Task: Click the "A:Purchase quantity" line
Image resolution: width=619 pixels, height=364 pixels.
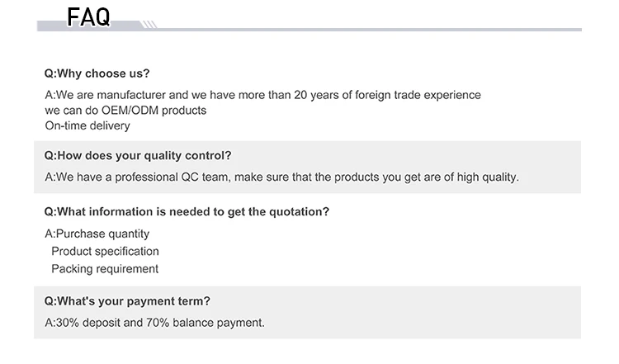Action: point(97,234)
